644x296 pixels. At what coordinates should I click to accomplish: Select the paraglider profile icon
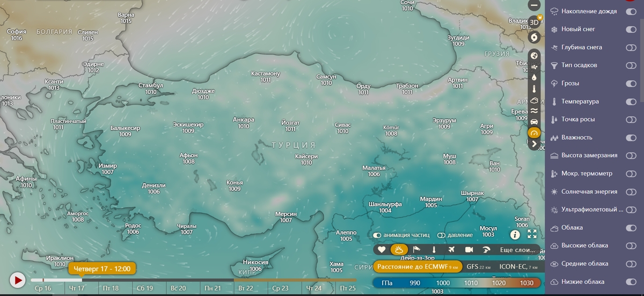pos(486,249)
